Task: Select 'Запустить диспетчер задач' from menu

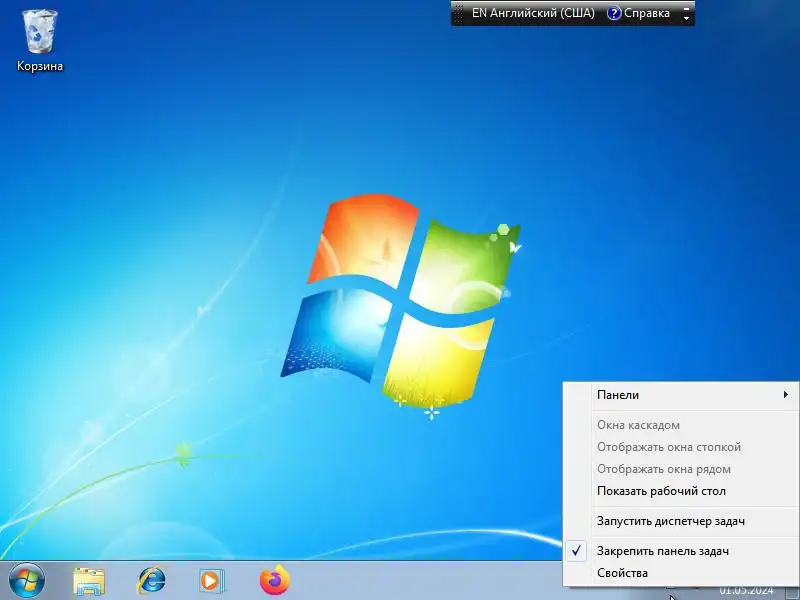Action: (681, 521)
